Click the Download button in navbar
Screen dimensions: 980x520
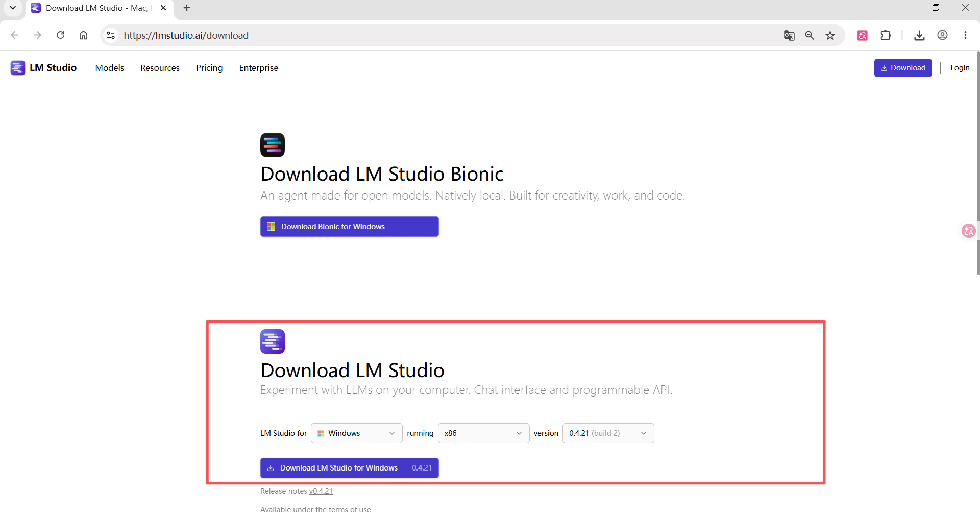point(903,68)
